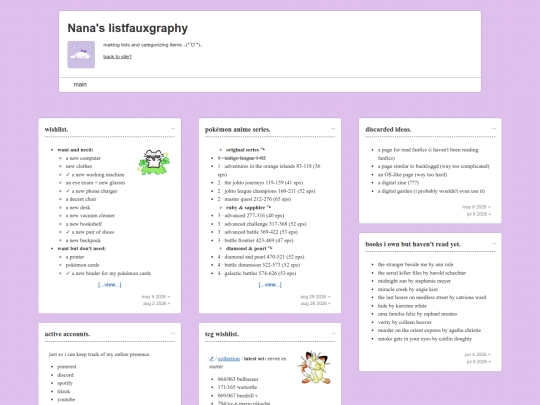Click the may 6 2026 date in discarded ideas
Image resolution: width=540 pixels, height=405 pixels.
coord(476,207)
